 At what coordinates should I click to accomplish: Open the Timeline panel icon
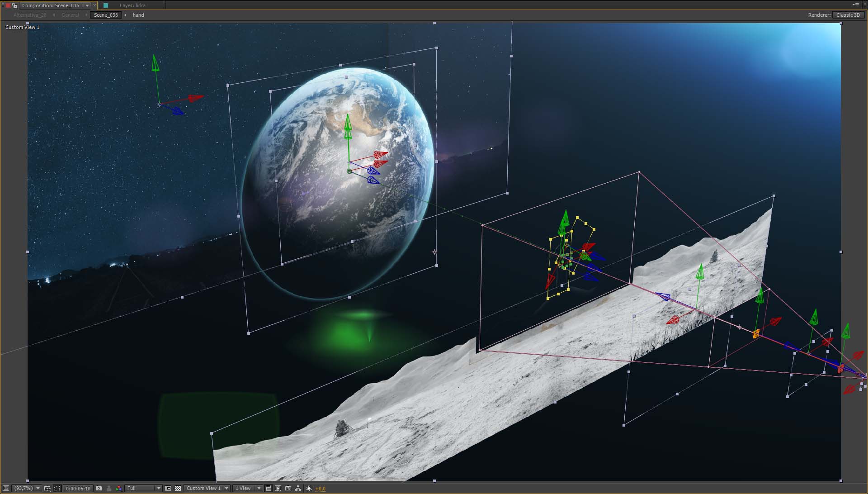288,488
